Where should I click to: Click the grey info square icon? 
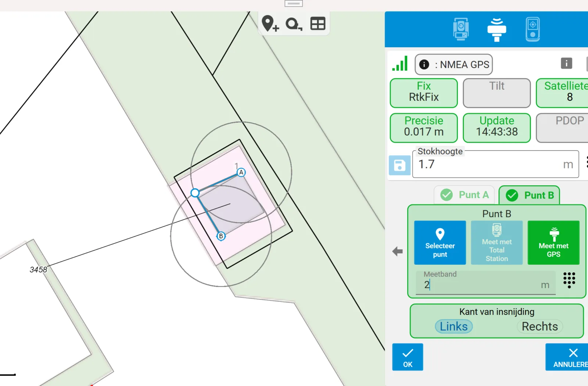tap(566, 63)
